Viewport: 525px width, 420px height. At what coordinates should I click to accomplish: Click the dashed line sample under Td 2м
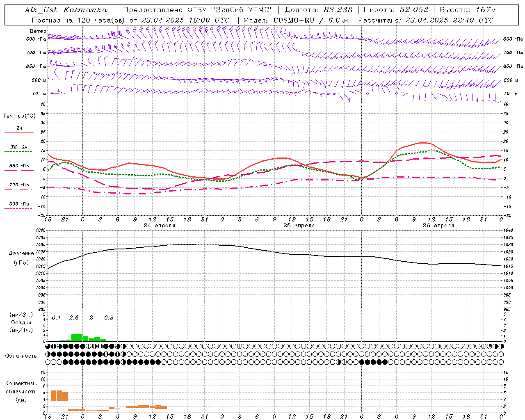coord(18,152)
